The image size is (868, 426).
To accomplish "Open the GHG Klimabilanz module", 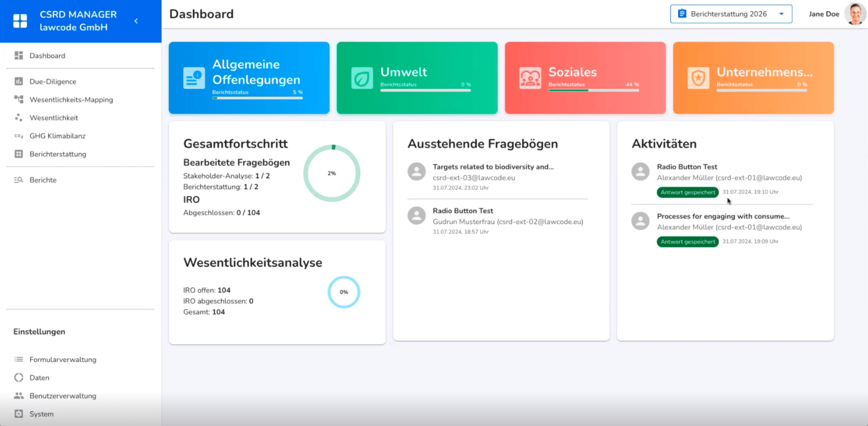I will (57, 136).
